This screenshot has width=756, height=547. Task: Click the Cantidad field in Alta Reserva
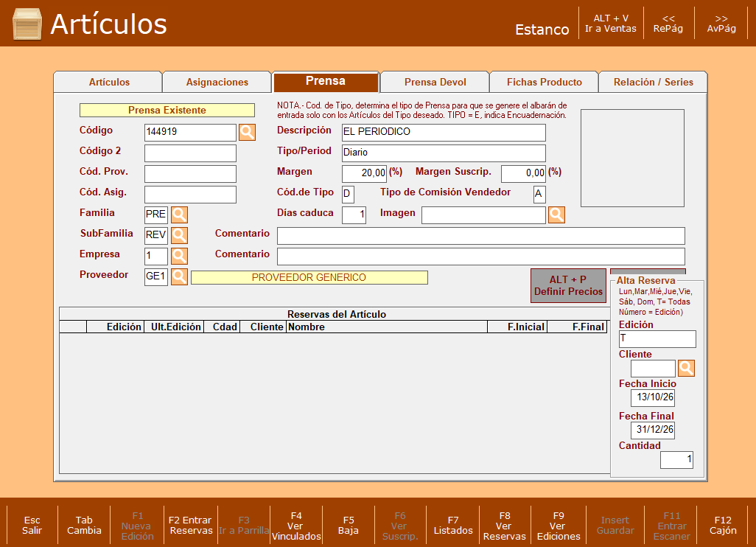pyautogui.click(x=677, y=460)
